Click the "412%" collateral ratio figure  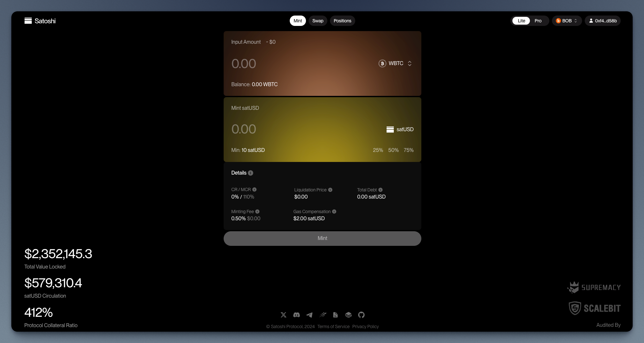pos(39,313)
